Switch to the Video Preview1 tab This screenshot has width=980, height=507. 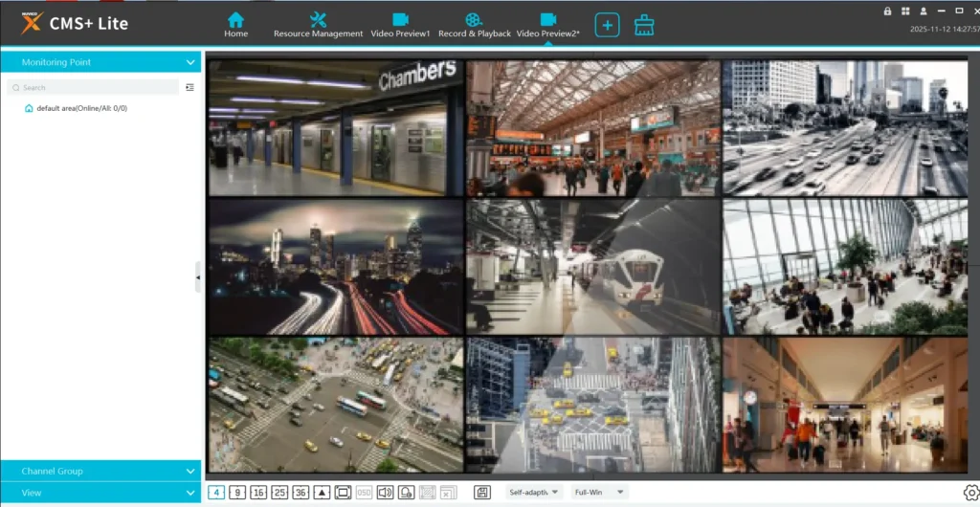(x=400, y=25)
